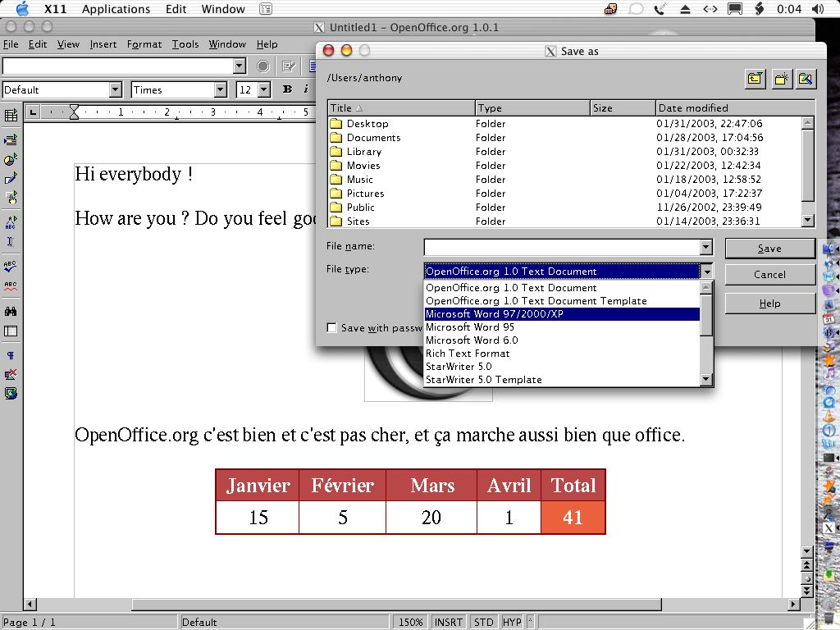Toggle AutoSpellcheck ABC red underline icon
Screen dimensions: 840x630
11,285
